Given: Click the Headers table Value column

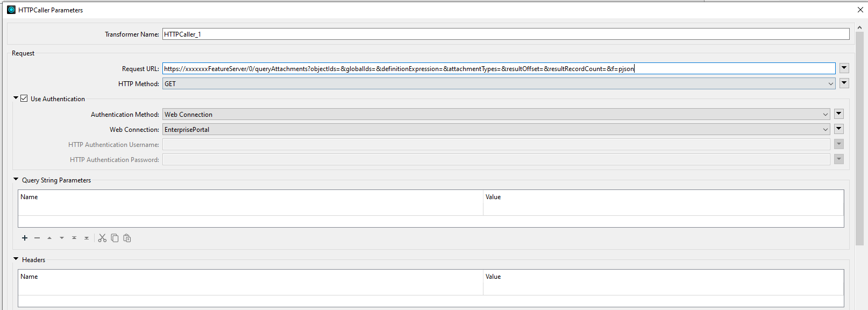Looking at the screenshot, I should [493, 277].
